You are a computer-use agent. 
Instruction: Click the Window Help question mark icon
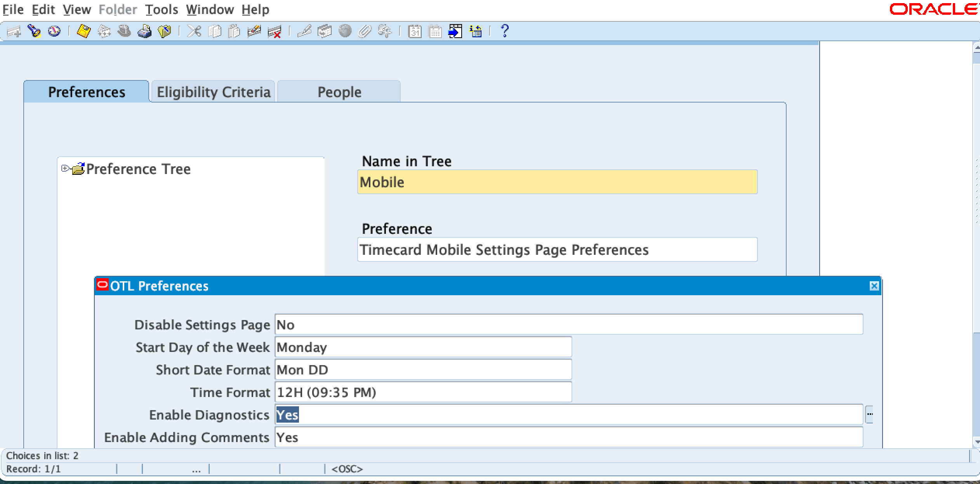pyautogui.click(x=504, y=31)
